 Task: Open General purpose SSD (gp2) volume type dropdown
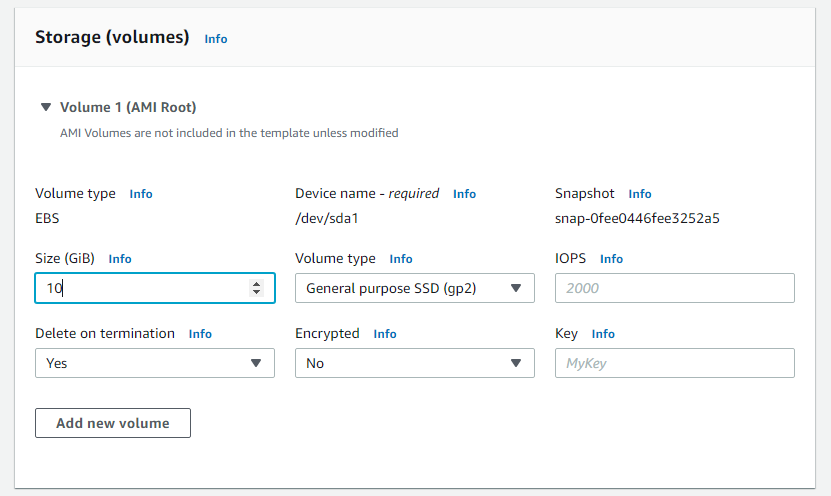pyautogui.click(x=414, y=288)
